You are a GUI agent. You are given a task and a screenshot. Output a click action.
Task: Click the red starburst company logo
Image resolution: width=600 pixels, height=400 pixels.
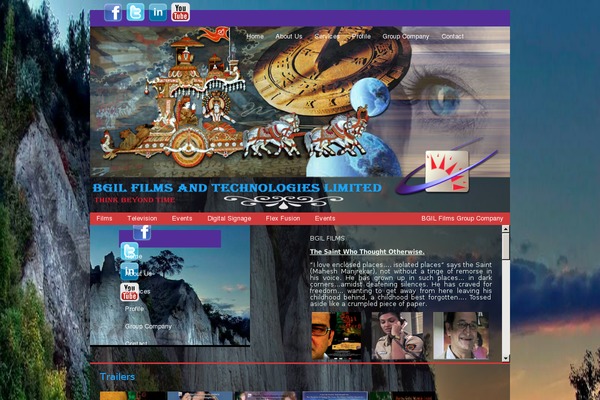447,171
